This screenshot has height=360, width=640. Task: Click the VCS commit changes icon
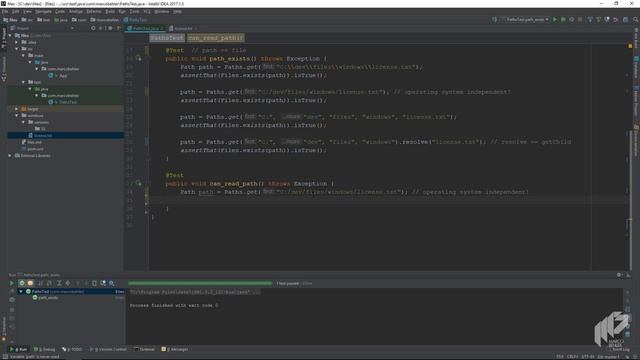pyautogui.click(x=598, y=20)
